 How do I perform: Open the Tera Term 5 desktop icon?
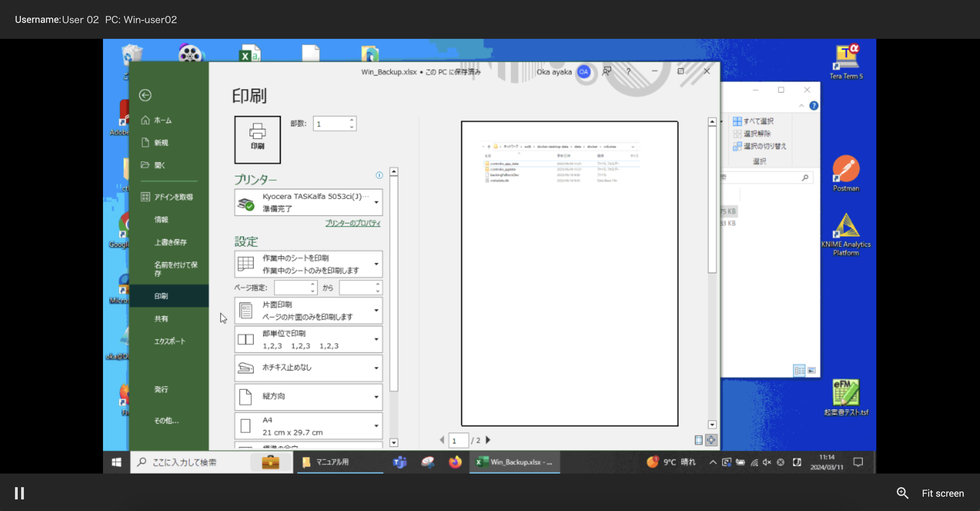[846, 62]
